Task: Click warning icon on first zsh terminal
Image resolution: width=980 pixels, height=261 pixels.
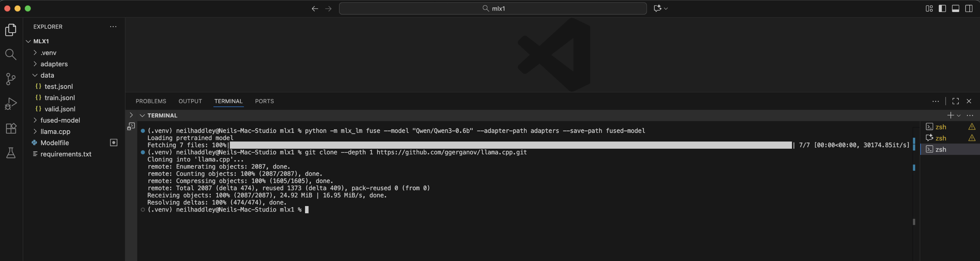Action: click(x=972, y=127)
